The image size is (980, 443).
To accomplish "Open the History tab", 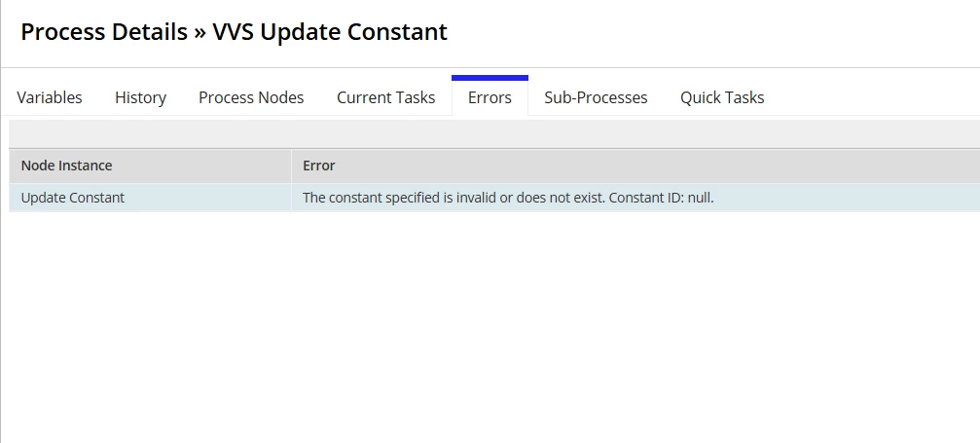I will pyautogui.click(x=140, y=97).
